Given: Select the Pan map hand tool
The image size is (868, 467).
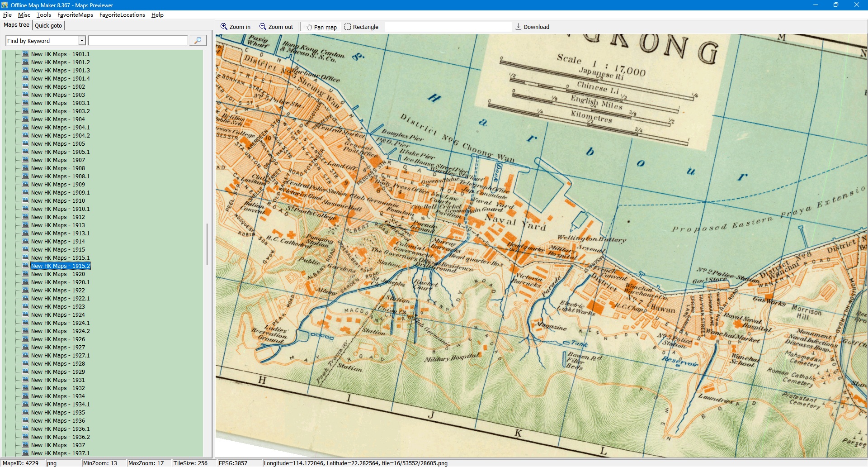Looking at the screenshot, I should click(310, 27).
